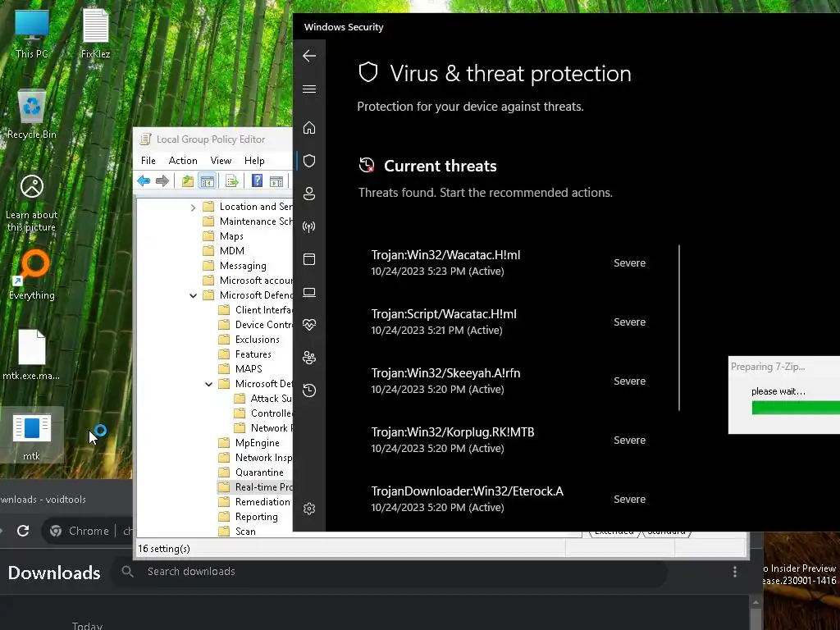This screenshot has height=630, width=840.
Task: Select Recycle Bin desktop icon
Action: coord(32,115)
